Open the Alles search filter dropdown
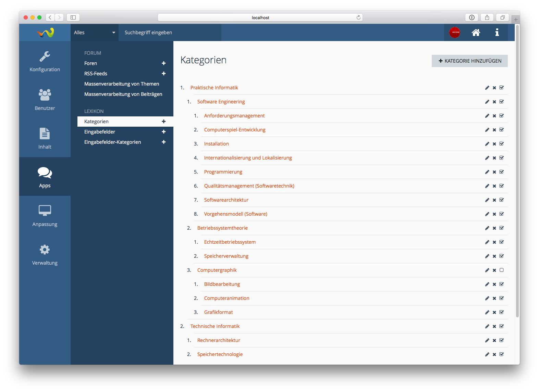This screenshot has width=539, height=392. coord(94,33)
